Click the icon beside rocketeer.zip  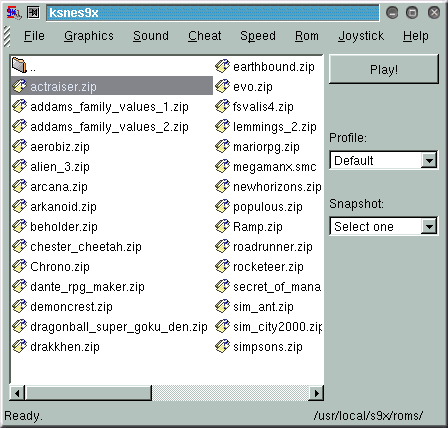tap(222, 267)
